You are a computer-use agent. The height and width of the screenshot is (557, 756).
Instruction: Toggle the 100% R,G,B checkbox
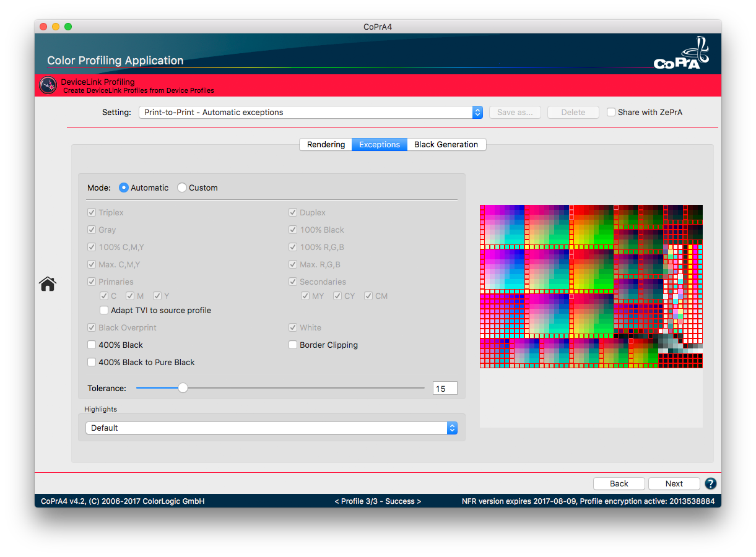tap(293, 247)
